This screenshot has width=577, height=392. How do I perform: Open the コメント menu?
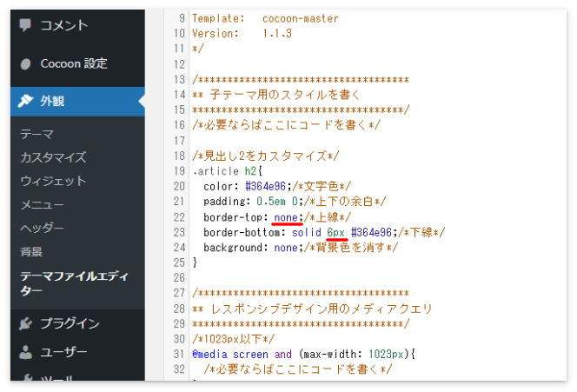[77, 25]
